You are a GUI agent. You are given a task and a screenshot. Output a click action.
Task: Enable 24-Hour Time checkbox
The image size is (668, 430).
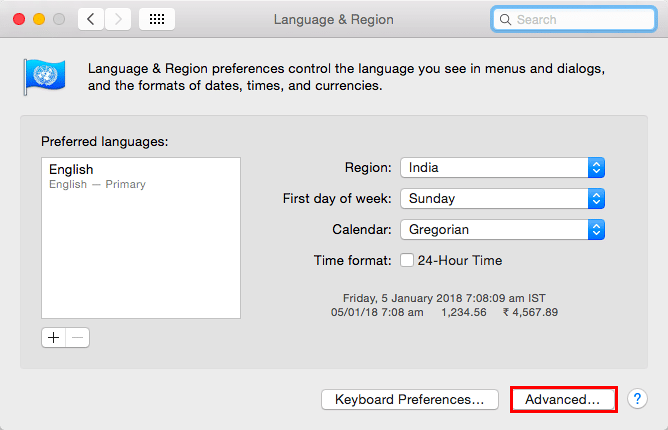click(407, 260)
